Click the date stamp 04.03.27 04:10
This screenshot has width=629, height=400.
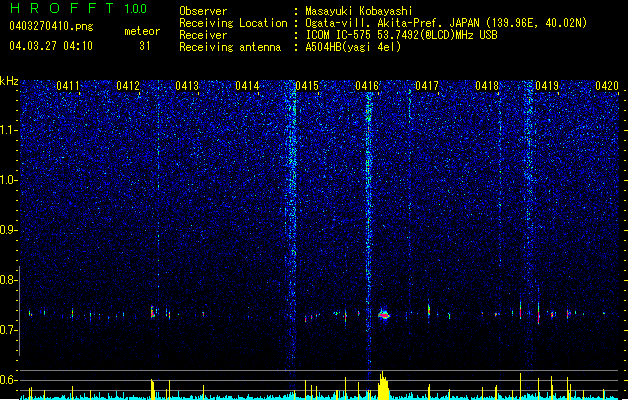[51, 46]
